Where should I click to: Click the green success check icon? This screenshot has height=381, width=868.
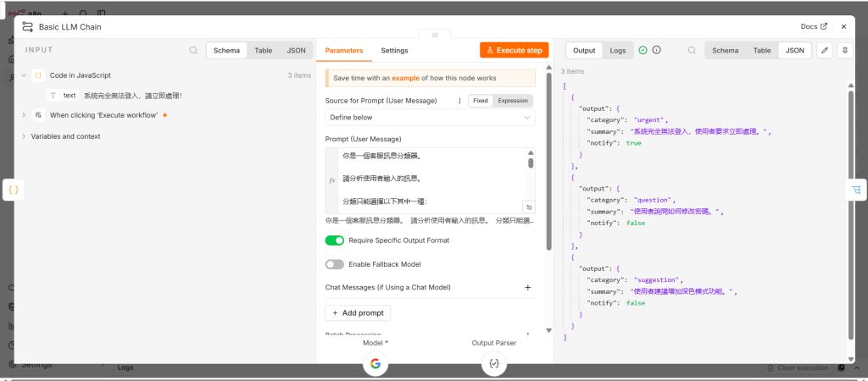tap(643, 50)
